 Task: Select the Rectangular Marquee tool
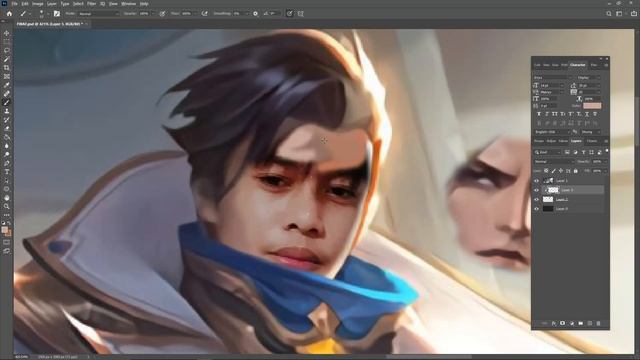pyautogui.click(x=7, y=42)
